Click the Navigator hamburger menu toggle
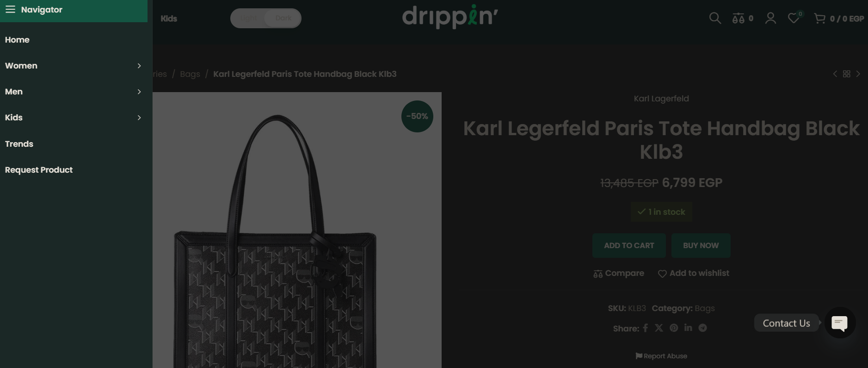The height and width of the screenshot is (368, 868). click(x=10, y=10)
